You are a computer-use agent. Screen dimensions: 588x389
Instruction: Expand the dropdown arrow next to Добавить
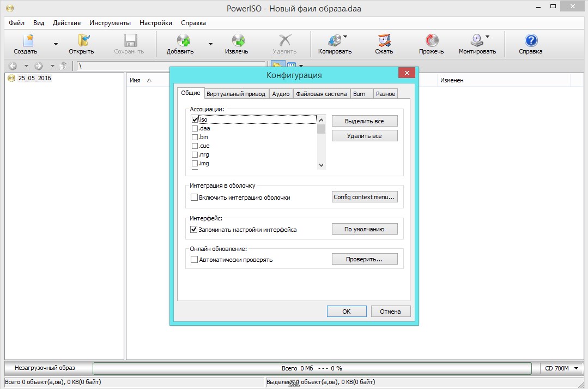coord(210,44)
